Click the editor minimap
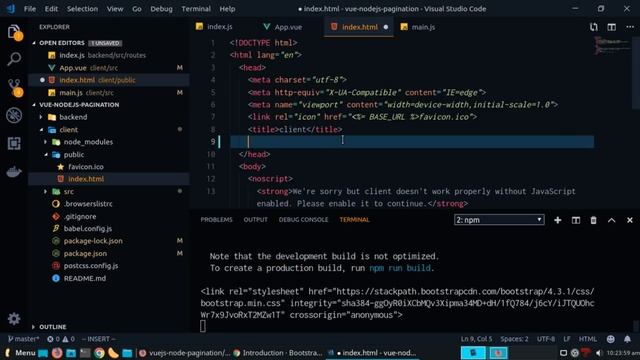Image resolution: width=640 pixels, height=360 pixels. (612, 46)
